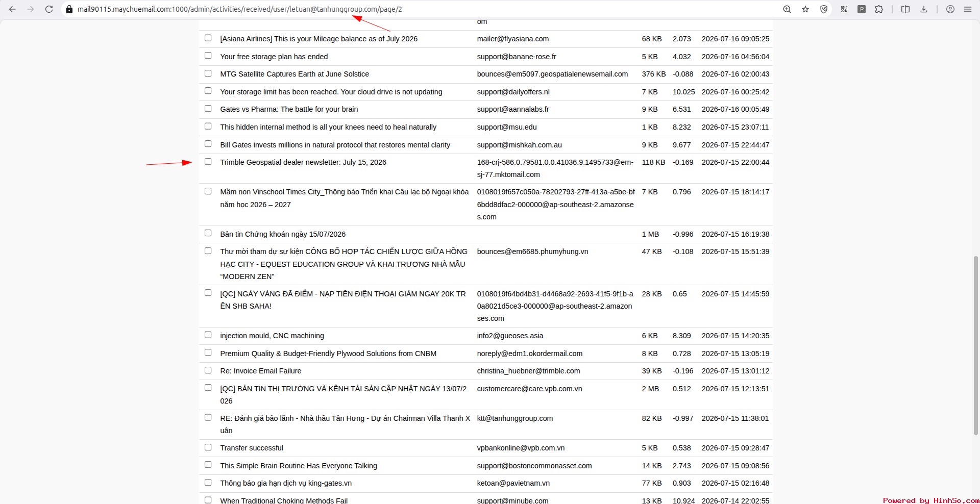The height and width of the screenshot is (504, 980).
Task: Open the extensions puzzle icon
Action: point(879,9)
